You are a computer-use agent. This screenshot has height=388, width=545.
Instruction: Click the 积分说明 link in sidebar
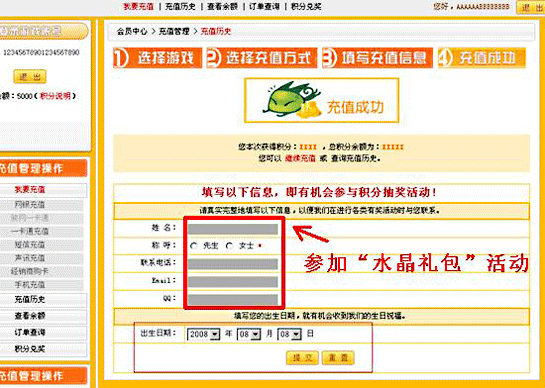pyautogui.click(x=55, y=96)
